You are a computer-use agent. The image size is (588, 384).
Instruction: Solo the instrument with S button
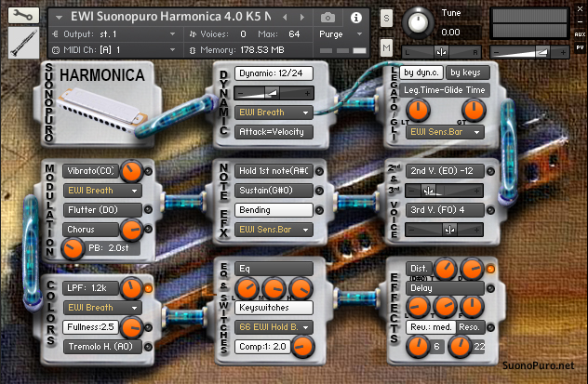(x=386, y=18)
